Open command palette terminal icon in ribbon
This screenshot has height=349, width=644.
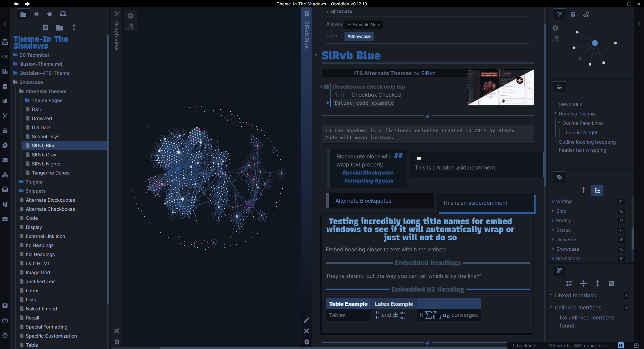pos(5,160)
